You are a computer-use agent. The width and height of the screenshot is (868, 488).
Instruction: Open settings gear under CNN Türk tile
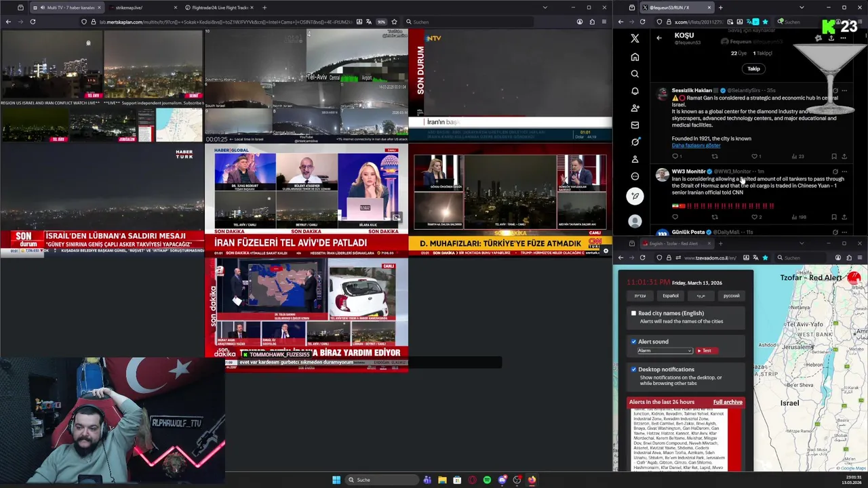(606, 251)
